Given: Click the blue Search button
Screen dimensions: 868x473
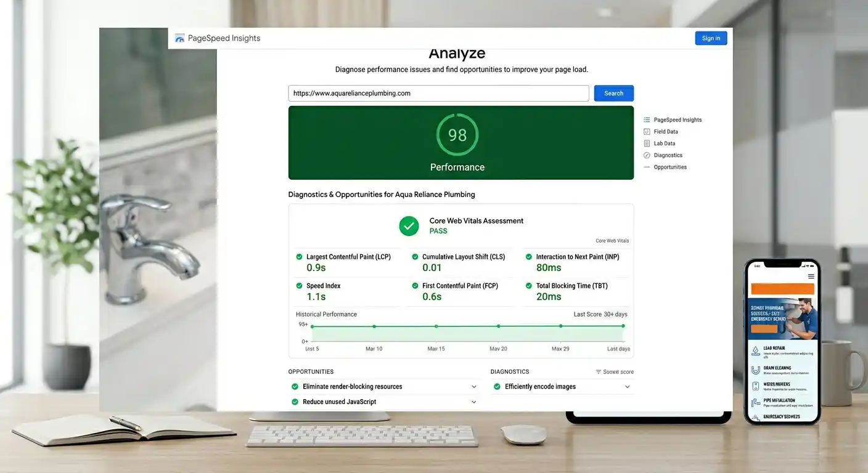Looking at the screenshot, I should coord(613,94).
